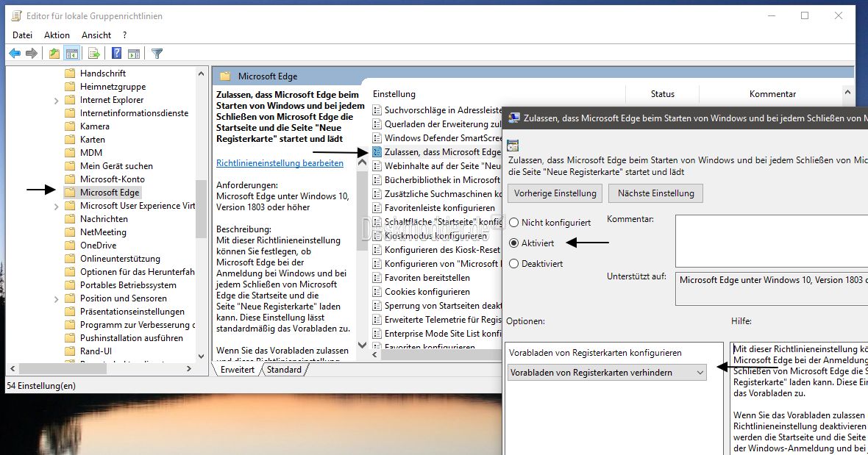Toggle the action pane toolbar icon

[x=134, y=53]
